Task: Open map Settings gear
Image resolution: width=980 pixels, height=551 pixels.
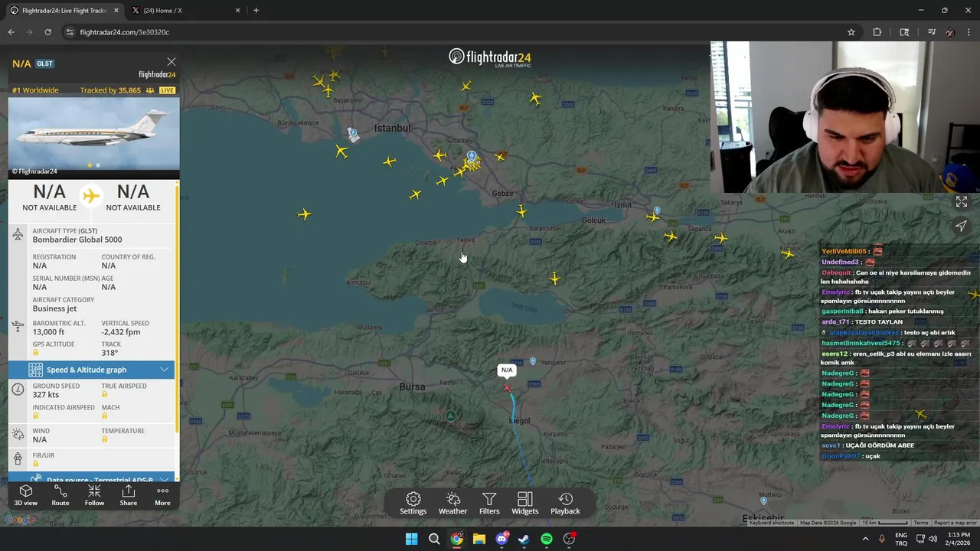Action: (x=413, y=504)
